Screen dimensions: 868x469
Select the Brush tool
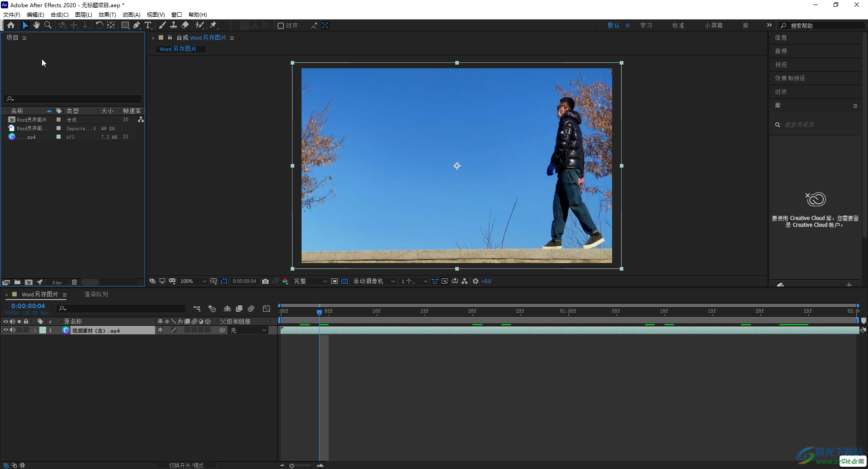tap(162, 25)
